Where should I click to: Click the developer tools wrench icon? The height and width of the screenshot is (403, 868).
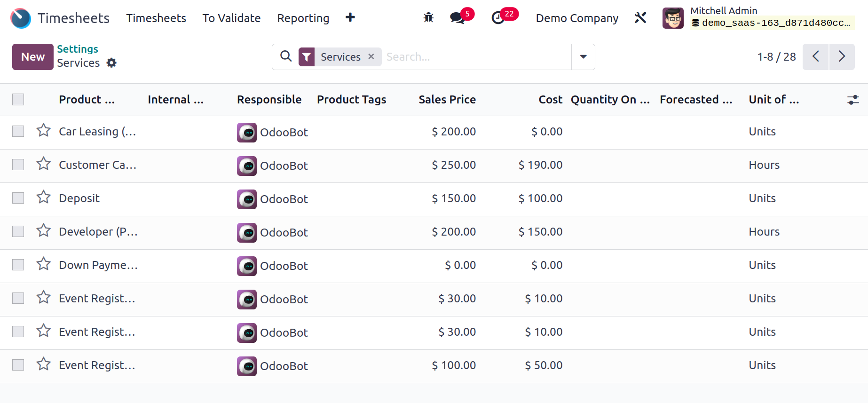pyautogui.click(x=640, y=18)
